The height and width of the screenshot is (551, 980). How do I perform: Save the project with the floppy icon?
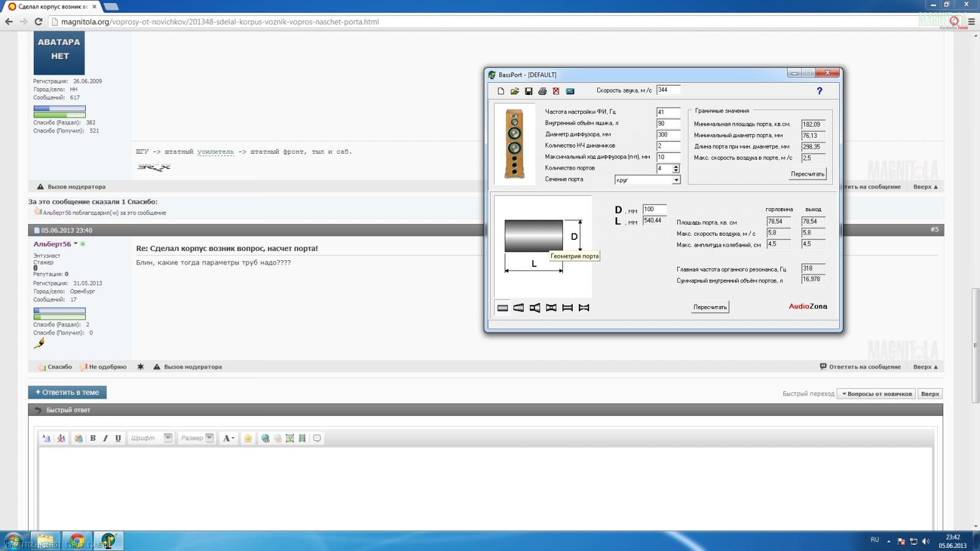529,91
